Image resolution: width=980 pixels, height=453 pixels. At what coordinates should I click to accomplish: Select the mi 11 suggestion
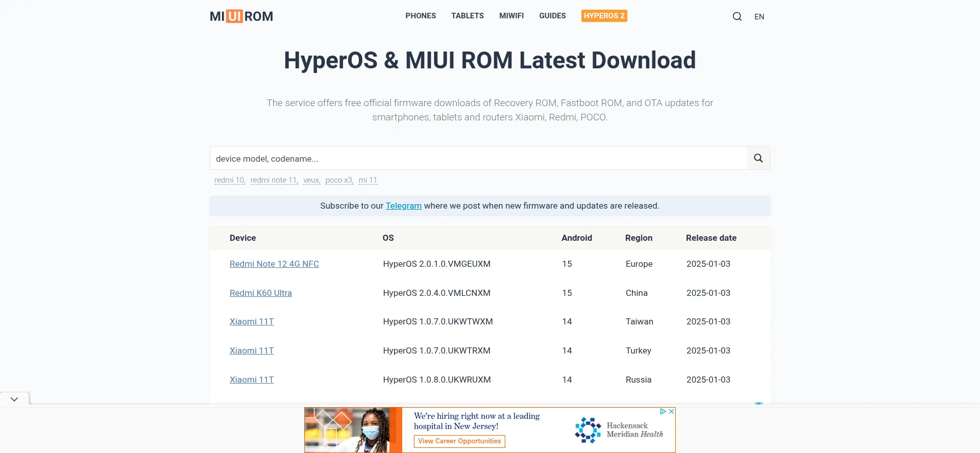click(x=368, y=180)
